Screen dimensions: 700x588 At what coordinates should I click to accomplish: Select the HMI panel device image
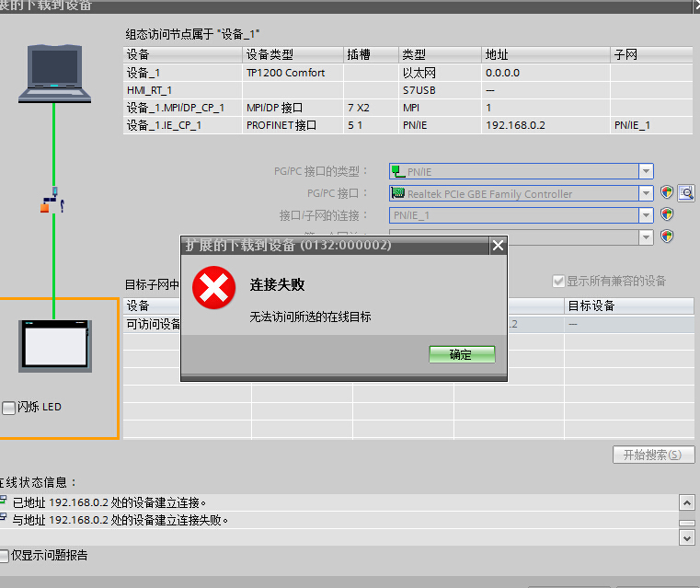click(x=55, y=346)
